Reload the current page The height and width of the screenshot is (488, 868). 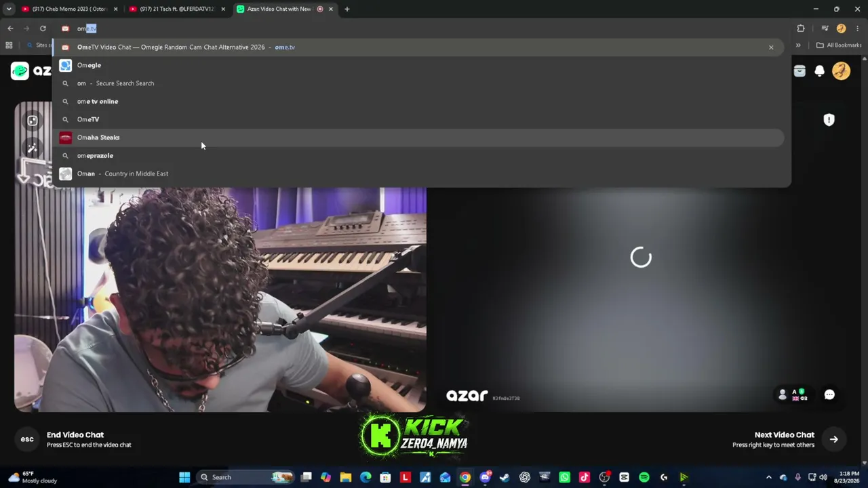pos(43,28)
